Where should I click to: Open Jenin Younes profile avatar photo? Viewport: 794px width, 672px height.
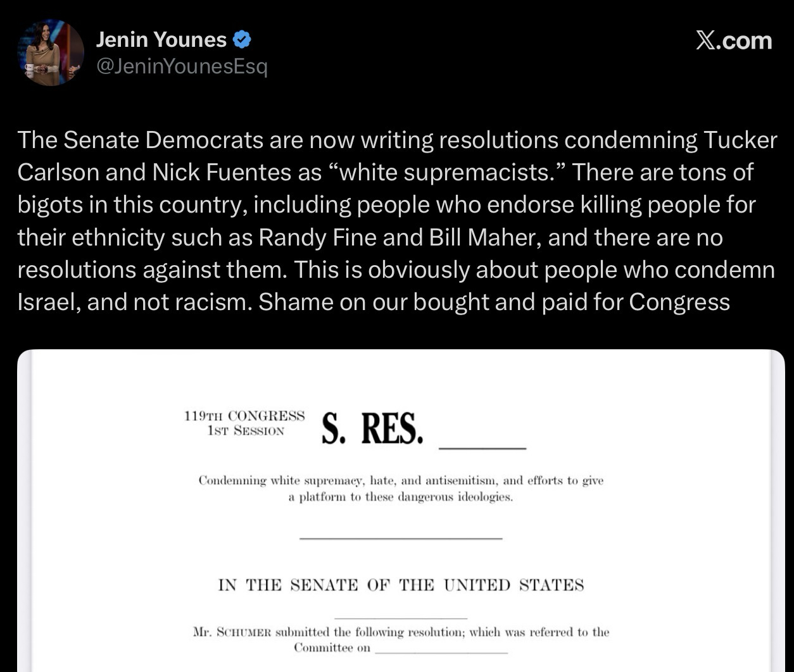pos(51,53)
